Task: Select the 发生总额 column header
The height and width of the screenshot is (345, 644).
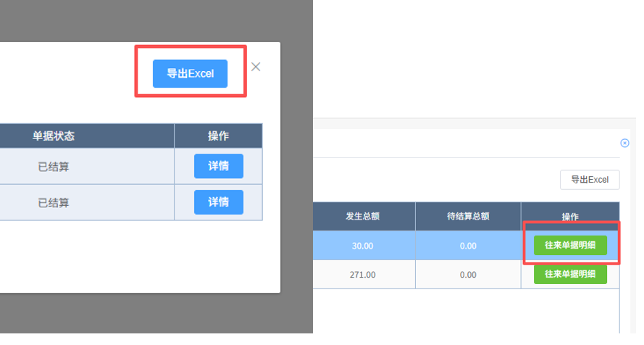Action: [x=364, y=217]
